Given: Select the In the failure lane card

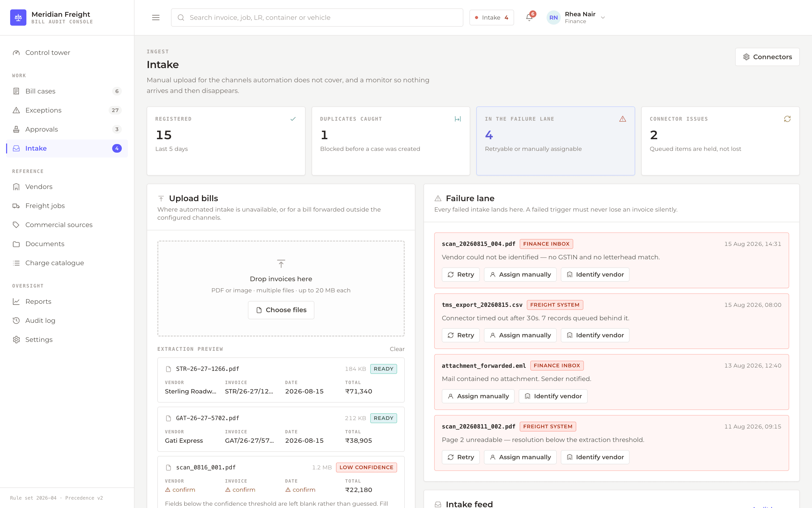Looking at the screenshot, I should click(x=556, y=141).
